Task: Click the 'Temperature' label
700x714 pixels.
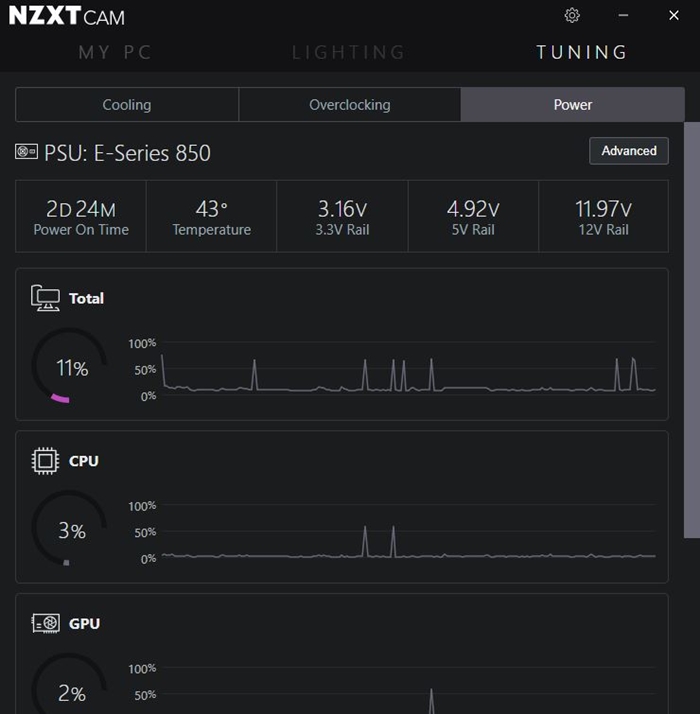Action: click(211, 230)
